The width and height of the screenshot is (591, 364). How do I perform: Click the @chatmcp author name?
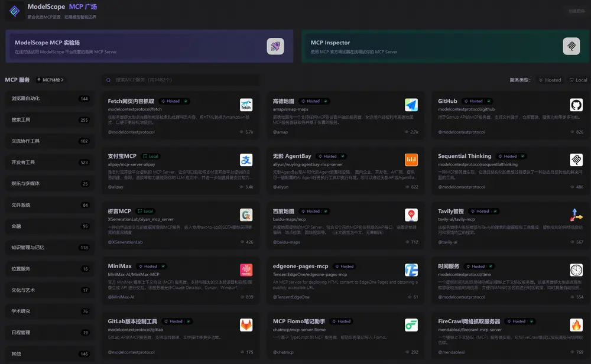tap(283, 352)
